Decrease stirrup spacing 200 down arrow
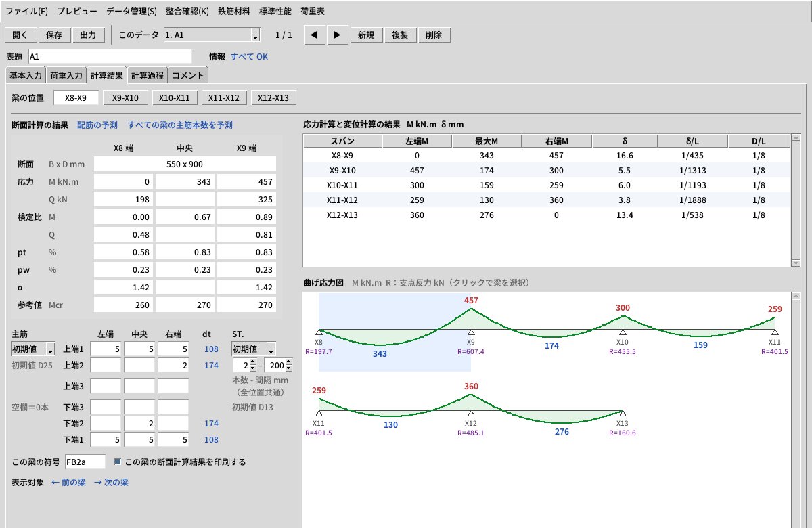Viewport: 812px width, 528px height. coord(289,369)
